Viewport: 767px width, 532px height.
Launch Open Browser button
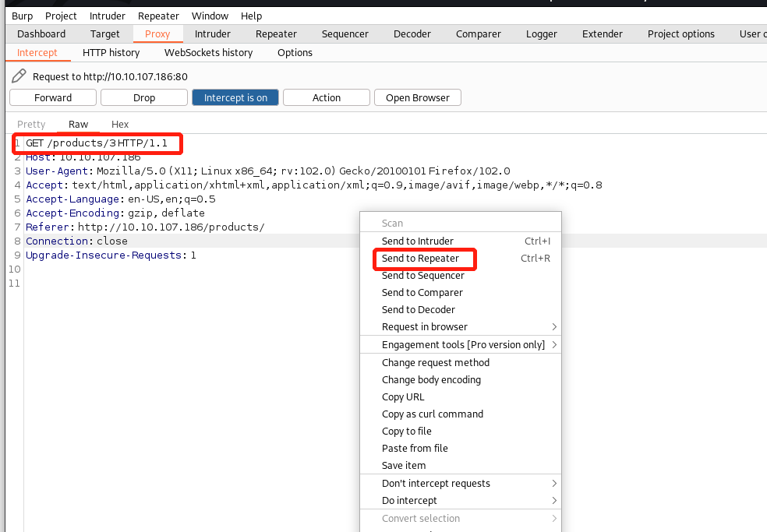[x=418, y=97]
